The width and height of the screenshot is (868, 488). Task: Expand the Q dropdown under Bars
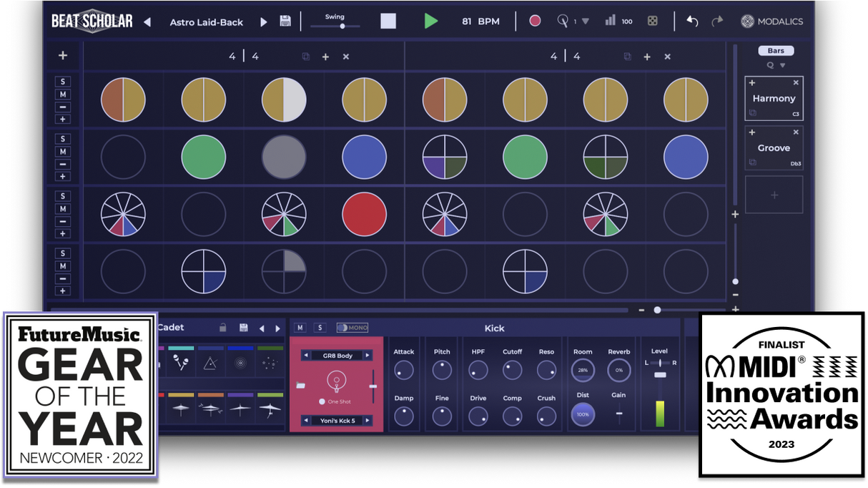pos(782,66)
